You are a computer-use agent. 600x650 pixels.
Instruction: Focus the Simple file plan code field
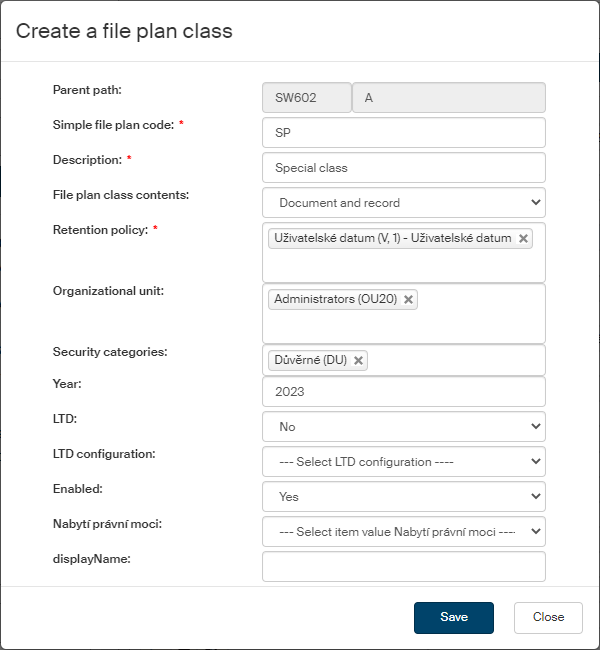coord(403,133)
